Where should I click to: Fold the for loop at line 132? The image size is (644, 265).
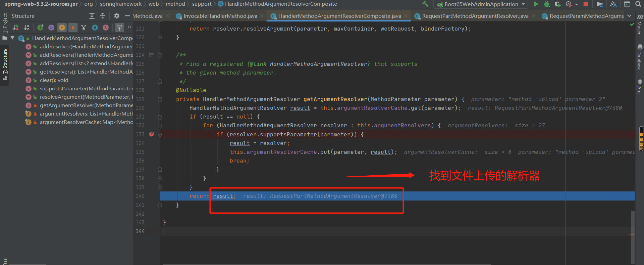point(160,126)
